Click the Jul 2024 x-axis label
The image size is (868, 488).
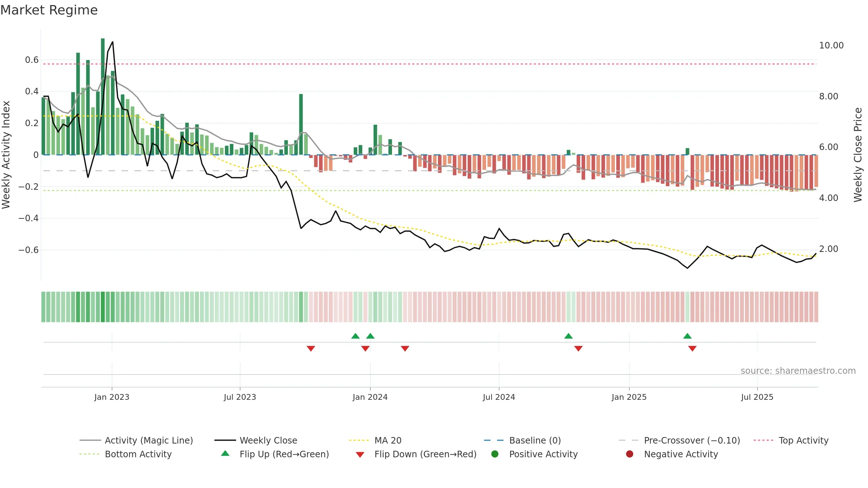pos(499,397)
